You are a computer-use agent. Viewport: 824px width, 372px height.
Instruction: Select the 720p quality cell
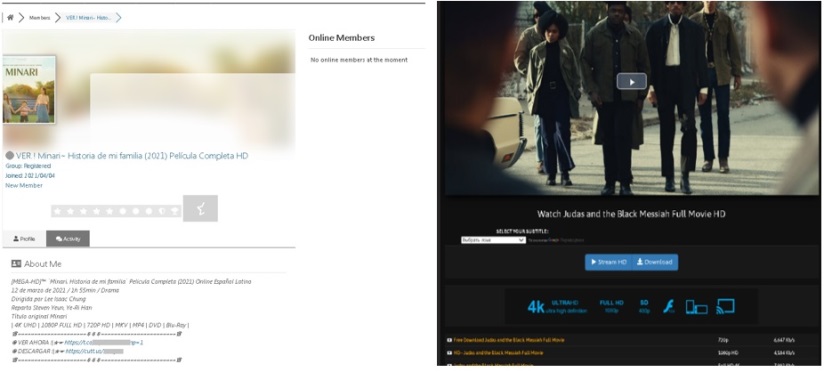[723, 340]
